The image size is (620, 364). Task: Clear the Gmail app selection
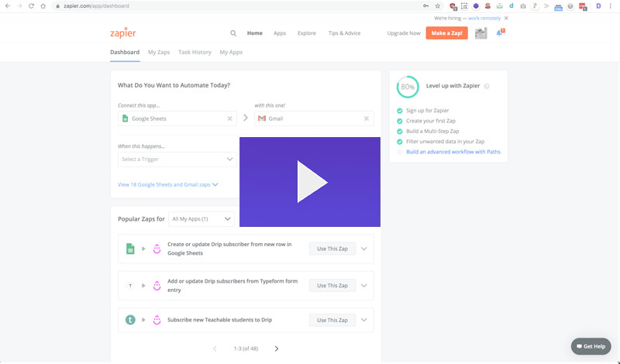pyautogui.click(x=367, y=118)
